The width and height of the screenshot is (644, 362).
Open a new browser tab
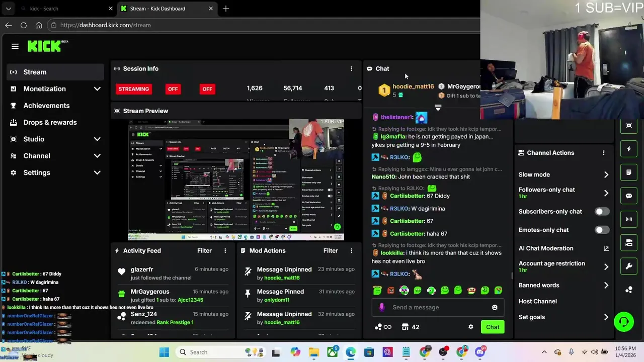(x=226, y=9)
